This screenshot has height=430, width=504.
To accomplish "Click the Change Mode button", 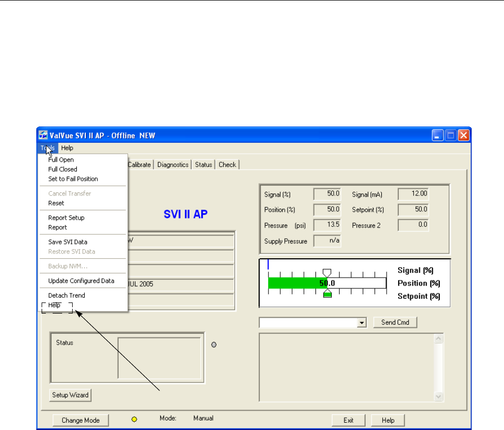I will coord(81,421).
